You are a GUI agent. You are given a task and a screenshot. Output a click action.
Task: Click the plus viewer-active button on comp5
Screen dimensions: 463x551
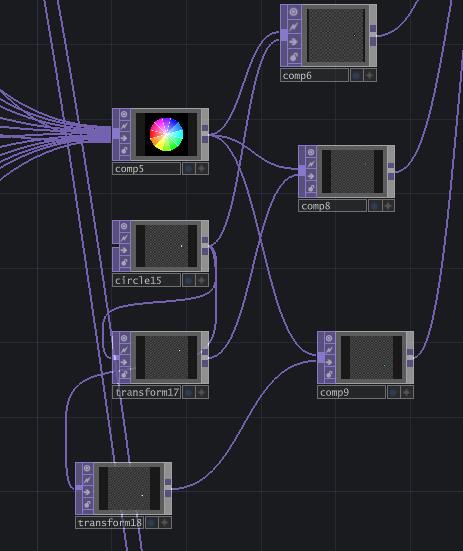pos(202,169)
